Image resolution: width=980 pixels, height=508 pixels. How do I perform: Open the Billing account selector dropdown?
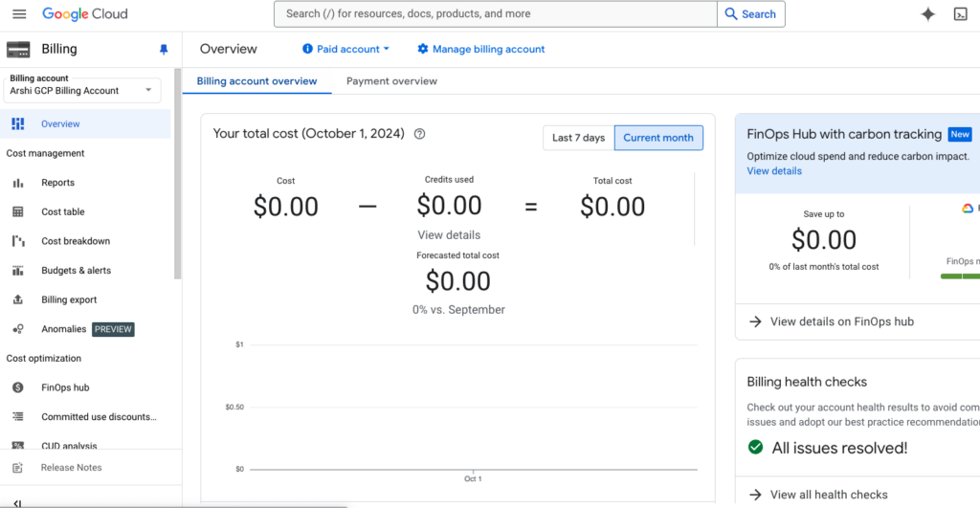pyautogui.click(x=82, y=91)
